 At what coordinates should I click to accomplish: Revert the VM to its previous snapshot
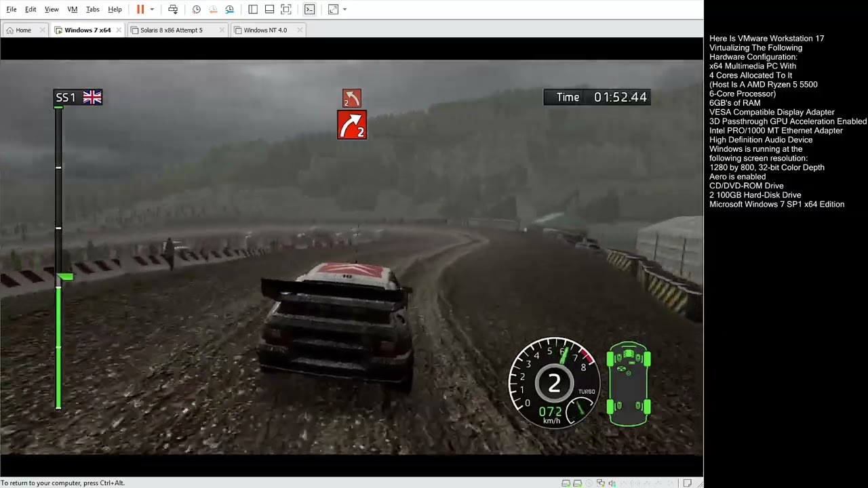coord(213,9)
